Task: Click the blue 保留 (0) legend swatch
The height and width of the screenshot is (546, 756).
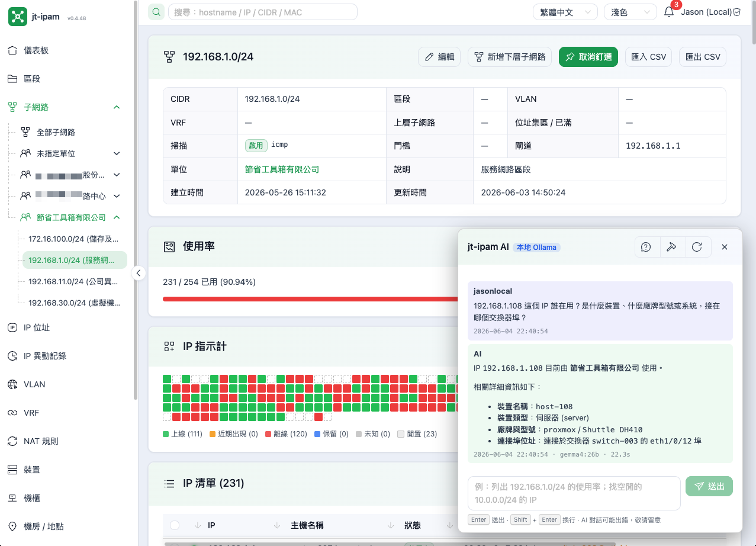Action: coord(317,434)
